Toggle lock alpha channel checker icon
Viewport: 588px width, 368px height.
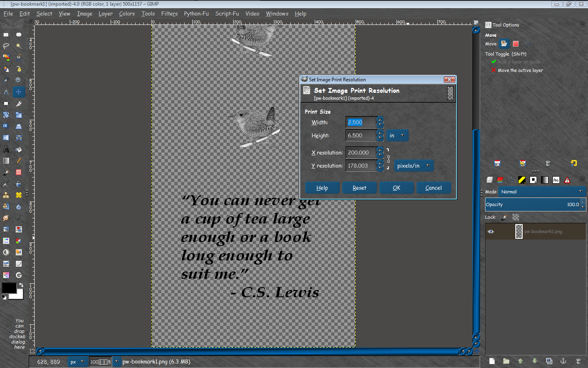516,218
